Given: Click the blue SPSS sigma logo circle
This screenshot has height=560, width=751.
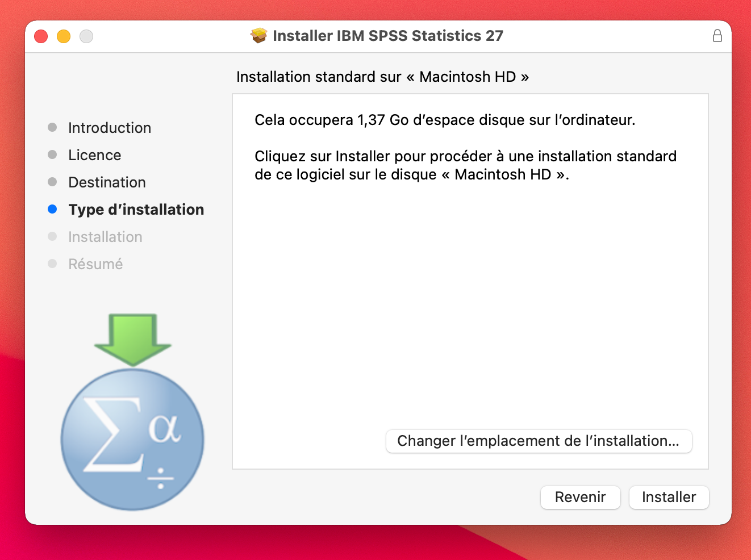Looking at the screenshot, I should [x=132, y=439].
